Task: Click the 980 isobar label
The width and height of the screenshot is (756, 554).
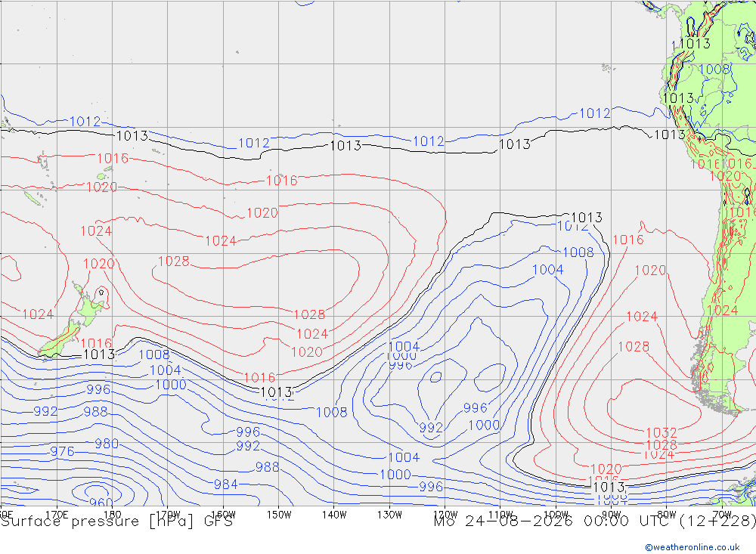Action: 107,444
